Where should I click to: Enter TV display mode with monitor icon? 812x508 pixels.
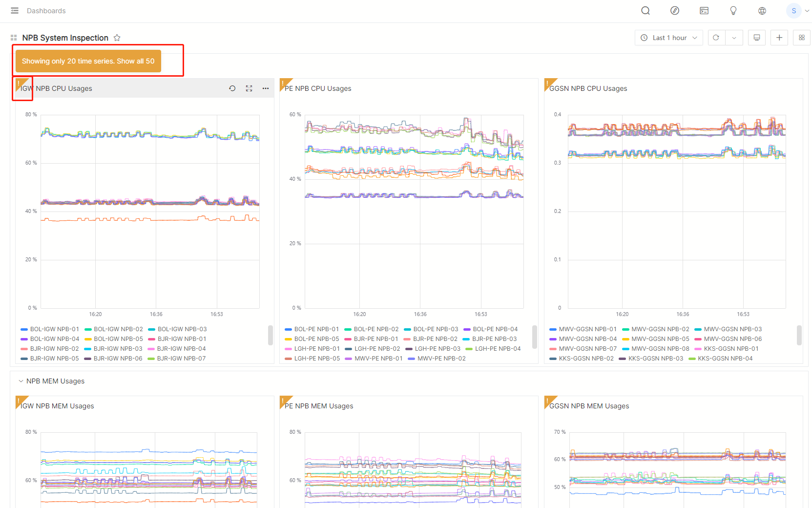coord(757,38)
